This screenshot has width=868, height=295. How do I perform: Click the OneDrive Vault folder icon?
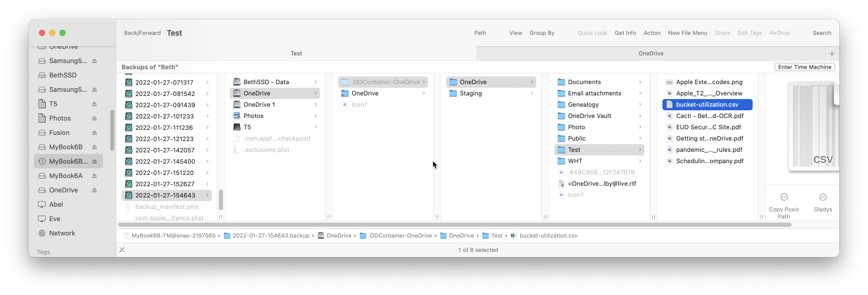(561, 115)
